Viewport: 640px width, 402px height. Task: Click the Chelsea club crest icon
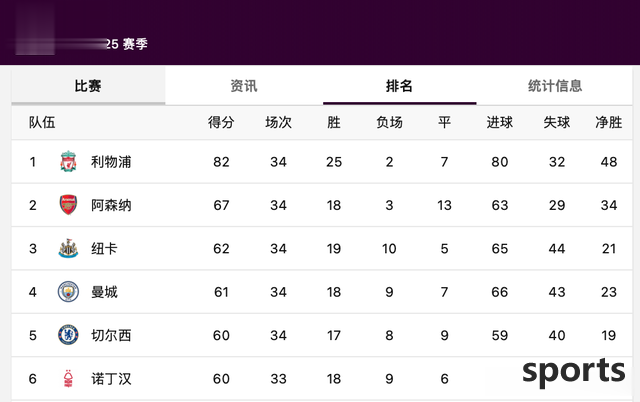click(68, 335)
